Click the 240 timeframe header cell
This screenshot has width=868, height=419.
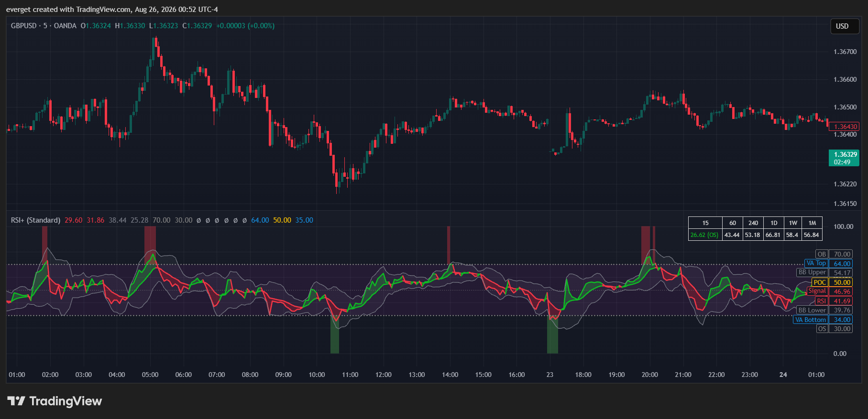pyautogui.click(x=753, y=223)
